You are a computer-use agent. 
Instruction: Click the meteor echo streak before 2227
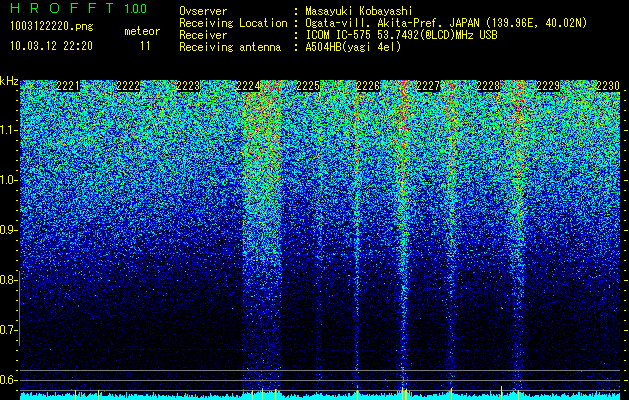coord(404,237)
